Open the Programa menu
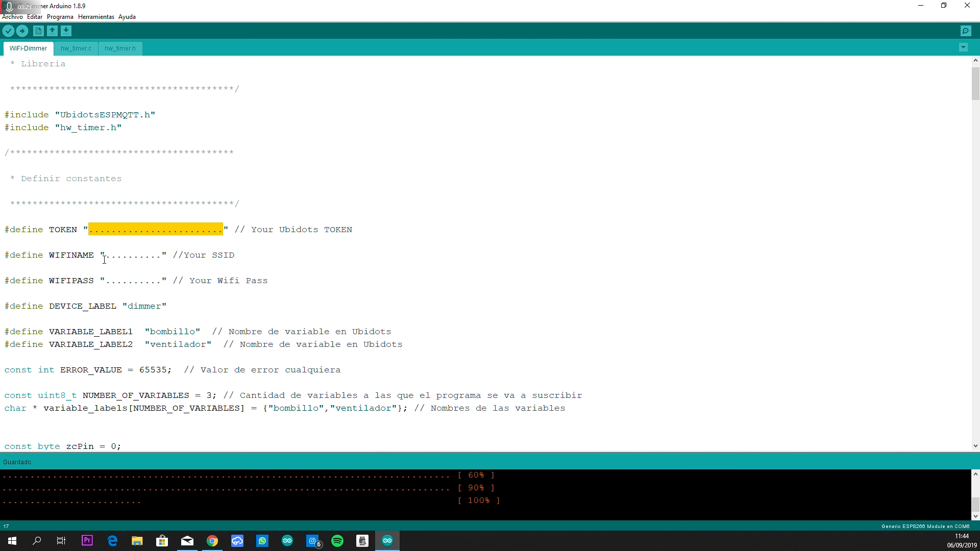This screenshot has width=980, height=551. coord(60,17)
